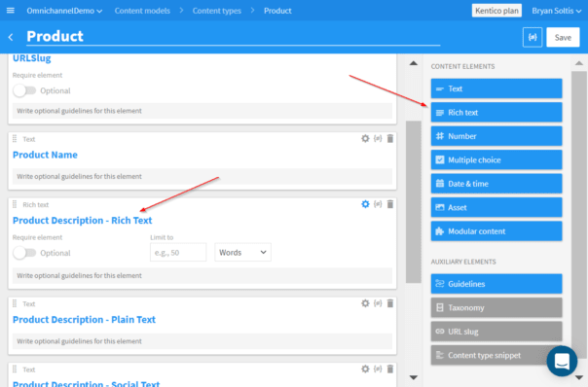This screenshot has width=588, height=387.
Task: Rename Product Description - Plain Text label
Action: (84, 320)
